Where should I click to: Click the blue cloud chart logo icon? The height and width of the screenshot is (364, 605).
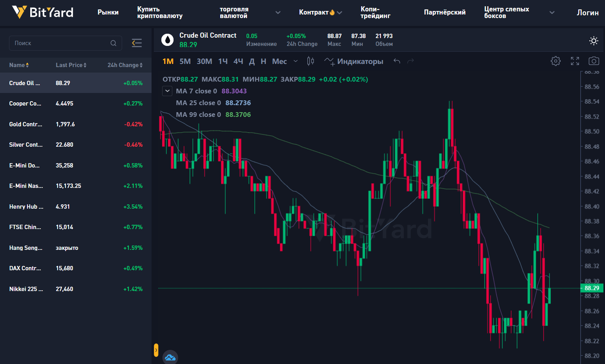pos(170,357)
